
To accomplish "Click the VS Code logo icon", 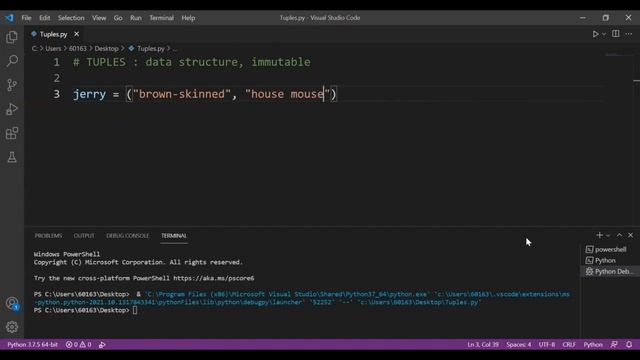I will pyautogui.click(x=9, y=18).
